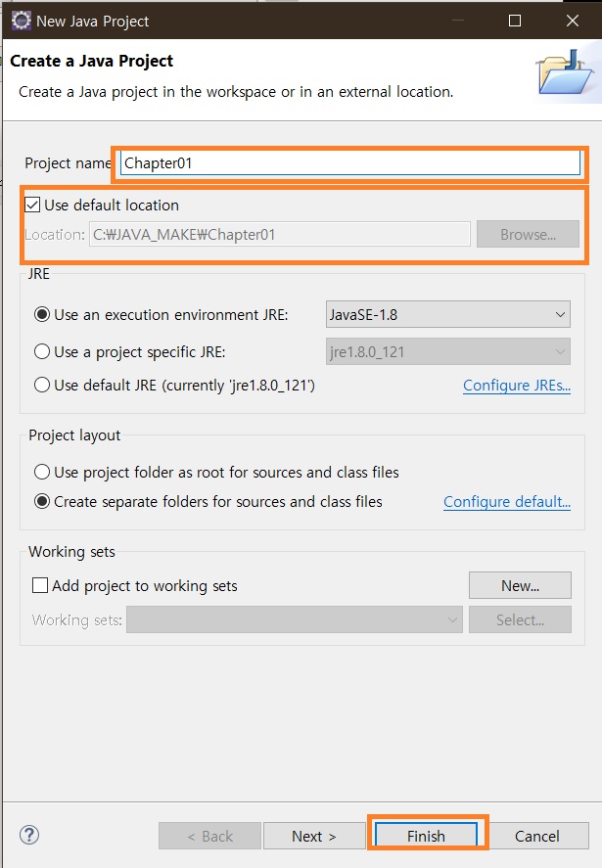The height and width of the screenshot is (868, 602).
Task: Expand the Working sets combo box
Action: pos(294,620)
